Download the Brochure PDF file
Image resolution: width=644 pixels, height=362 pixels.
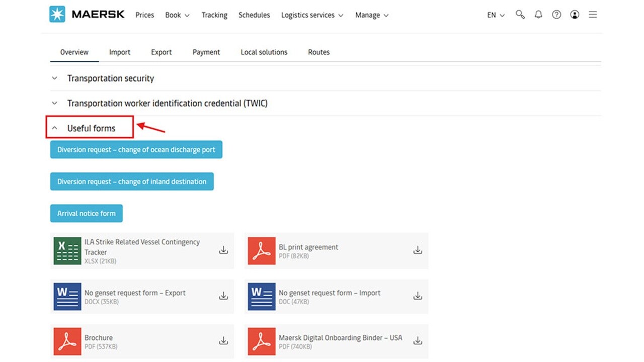click(223, 341)
